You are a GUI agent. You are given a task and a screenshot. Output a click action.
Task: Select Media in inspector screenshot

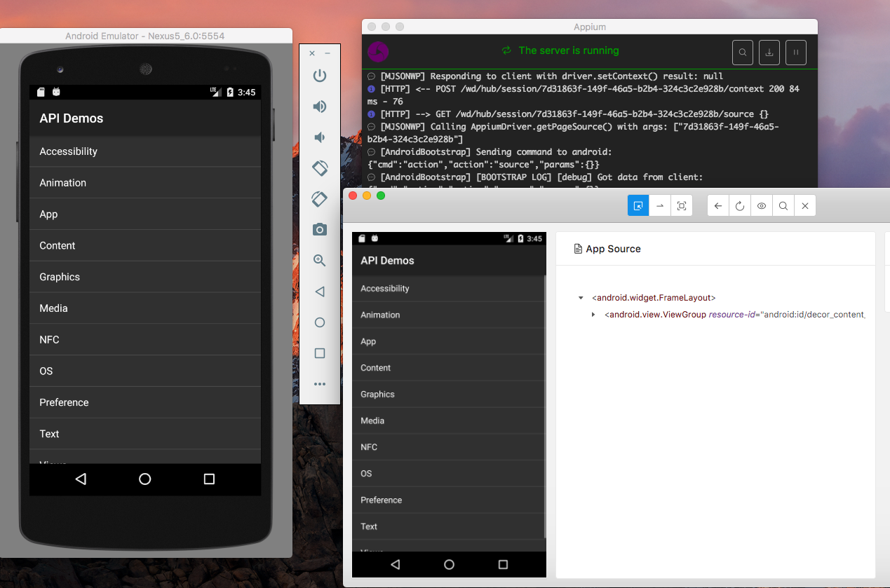click(448, 421)
